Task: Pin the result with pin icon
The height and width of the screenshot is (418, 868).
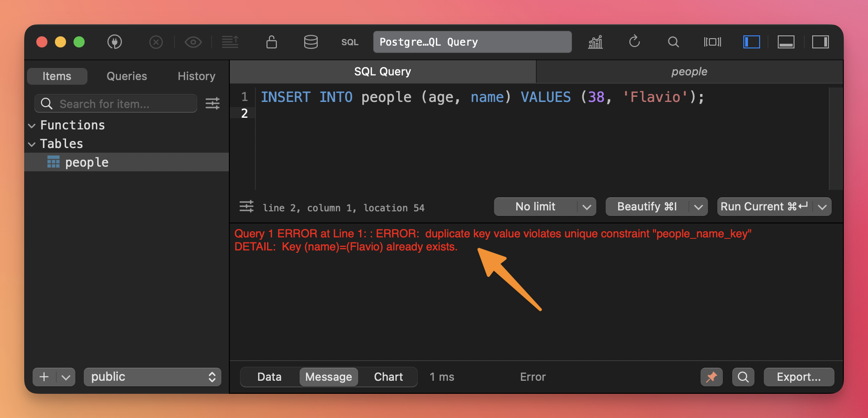Action: pos(712,377)
